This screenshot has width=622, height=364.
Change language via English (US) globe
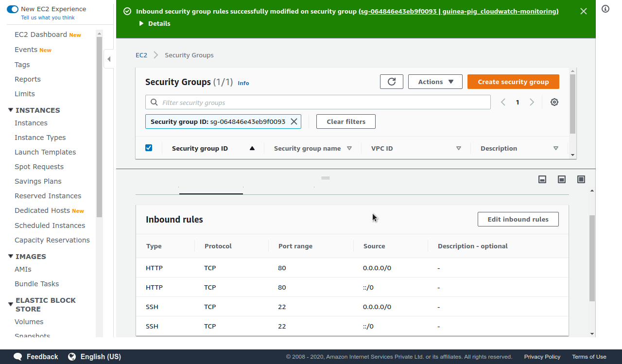tap(94, 357)
